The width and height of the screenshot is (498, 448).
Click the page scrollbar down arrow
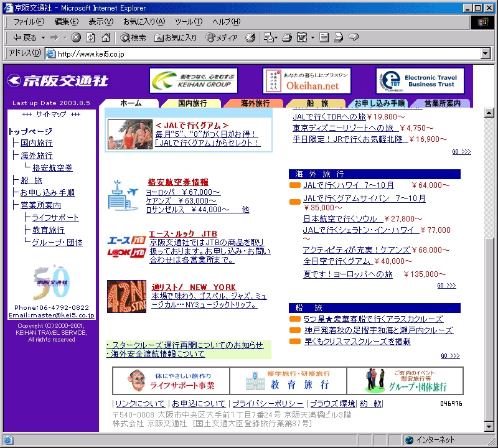489,426
